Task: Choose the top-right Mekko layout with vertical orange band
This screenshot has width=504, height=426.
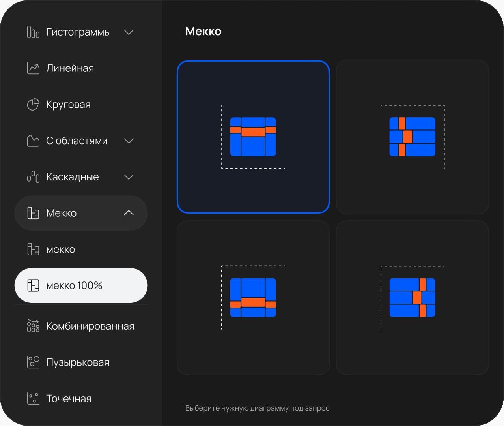Action: click(x=412, y=137)
